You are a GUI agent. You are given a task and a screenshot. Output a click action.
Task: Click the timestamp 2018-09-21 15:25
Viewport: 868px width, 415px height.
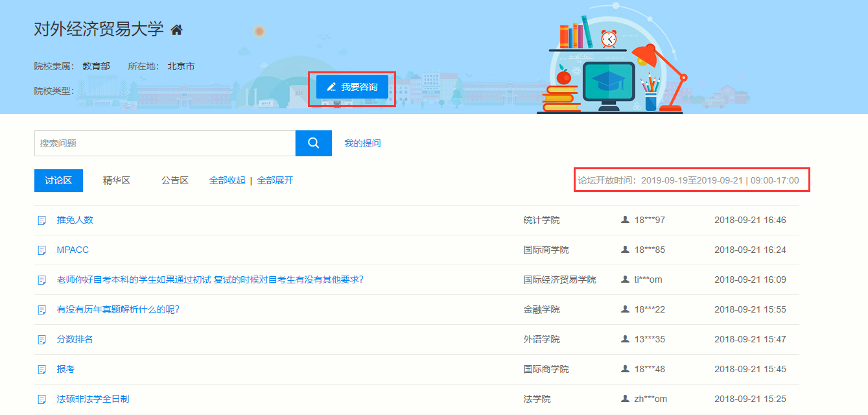[750, 399]
